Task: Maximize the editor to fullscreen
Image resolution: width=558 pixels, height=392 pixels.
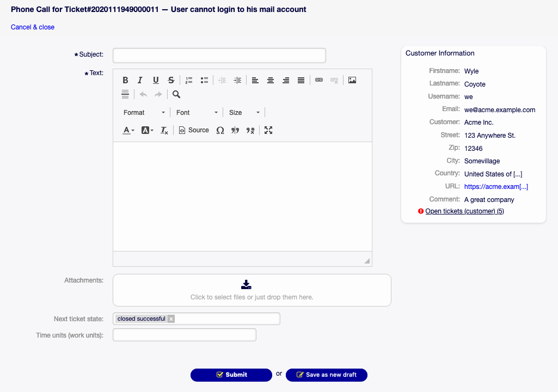Action: click(268, 130)
